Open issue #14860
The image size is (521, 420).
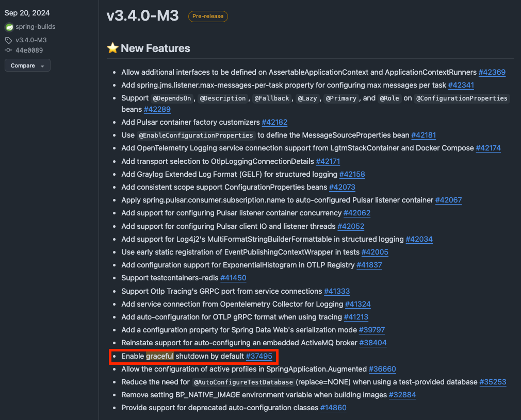click(333, 408)
